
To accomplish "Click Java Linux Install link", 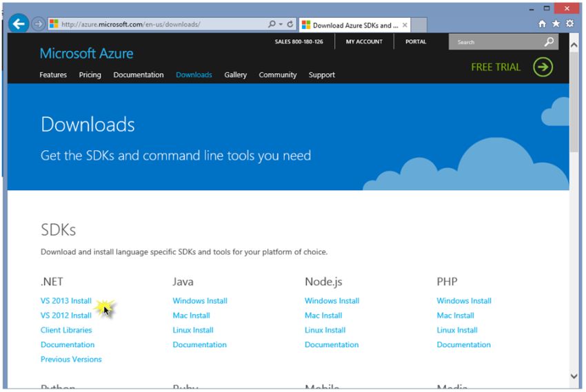I will pyautogui.click(x=193, y=330).
